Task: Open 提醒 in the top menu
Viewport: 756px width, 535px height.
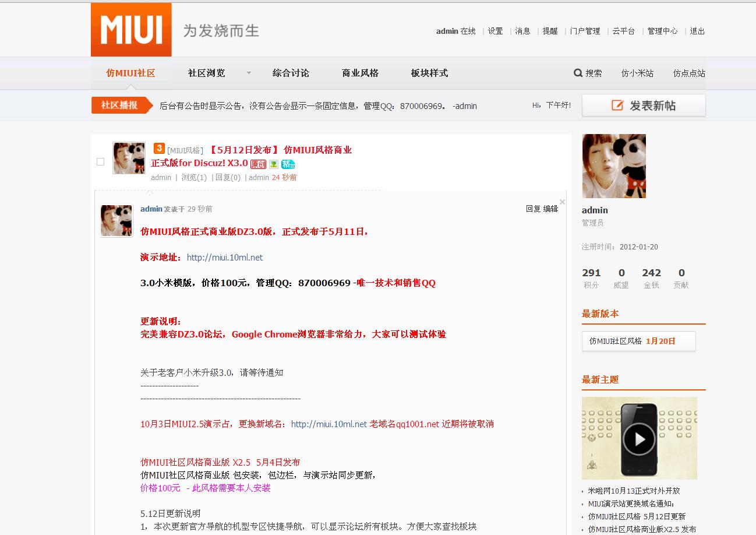Action: point(550,31)
